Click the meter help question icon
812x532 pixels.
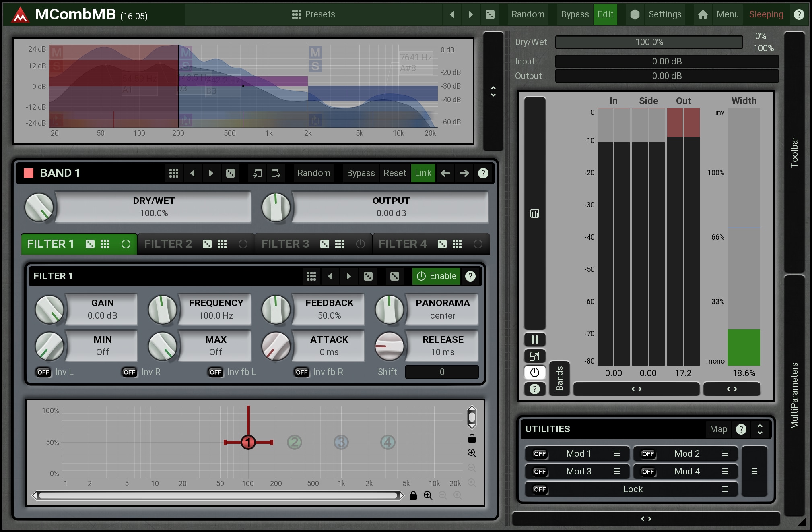click(x=534, y=389)
